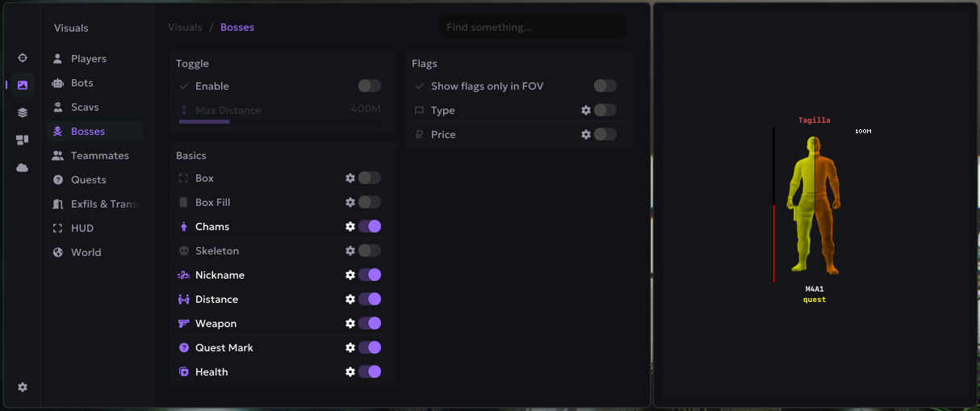980x411 pixels.
Task: Open the Scavs section
Action: click(x=85, y=107)
